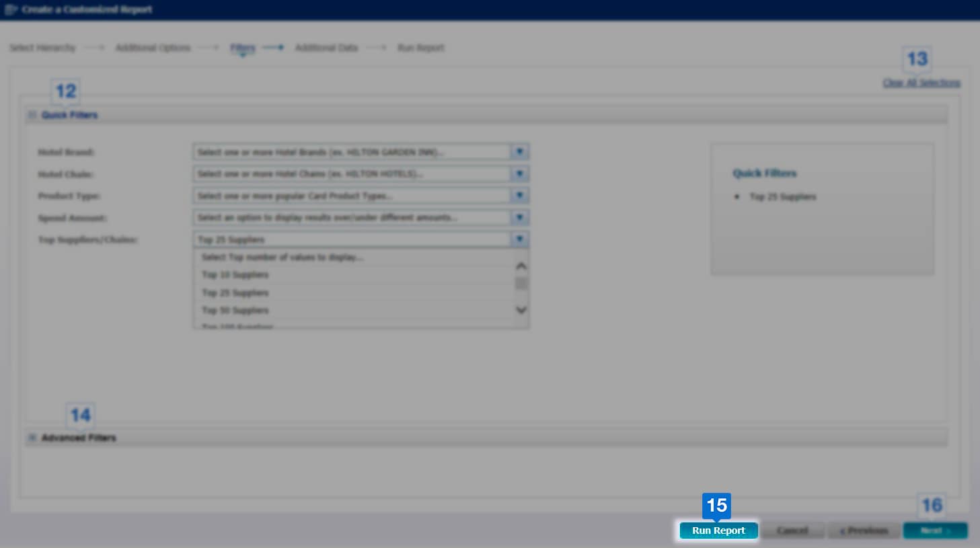980x548 pixels.
Task: Go to the Additional Data wizard step
Action: coord(326,48)
